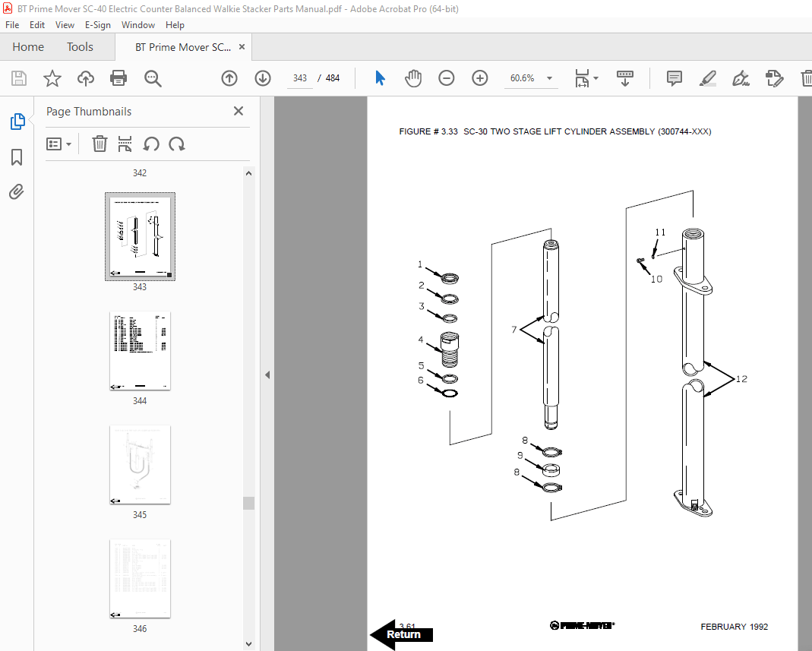This screenshot has height=651, width=812.
Task: Switch to the Tools tab
Action: click(80, 47)
